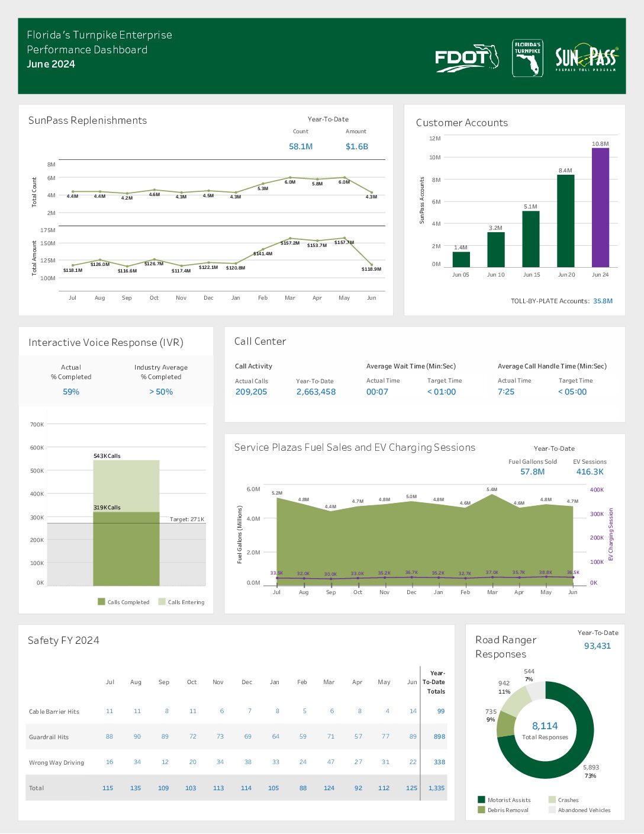Click the Toll-By-Plate accounts value "35.8M"
The width and height of the screenshot is (644, 834).
(x=603, y=301)
